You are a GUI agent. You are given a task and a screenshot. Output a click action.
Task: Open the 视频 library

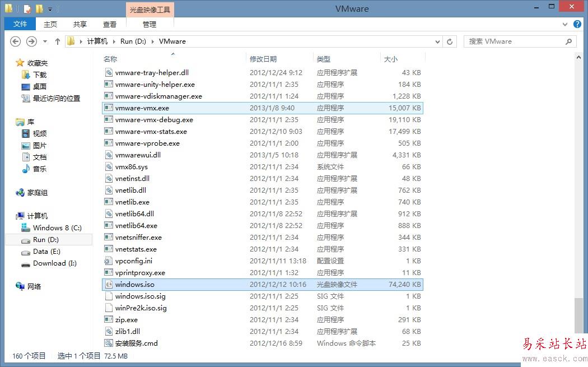point(39,133)
